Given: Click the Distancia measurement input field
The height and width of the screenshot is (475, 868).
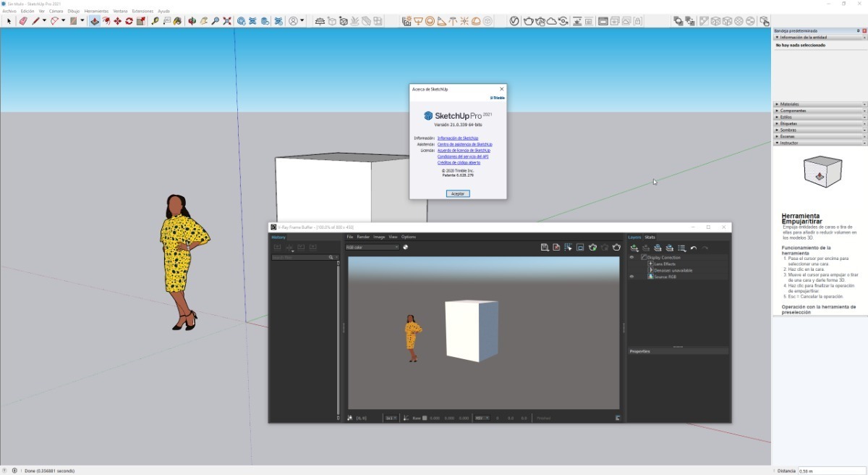Looking at the screenshot, I should [x=832, y=471].
